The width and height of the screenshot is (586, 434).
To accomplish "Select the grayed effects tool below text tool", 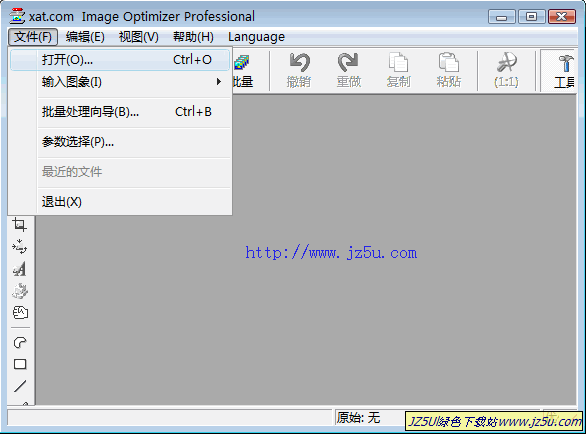I will coord(20,291).
